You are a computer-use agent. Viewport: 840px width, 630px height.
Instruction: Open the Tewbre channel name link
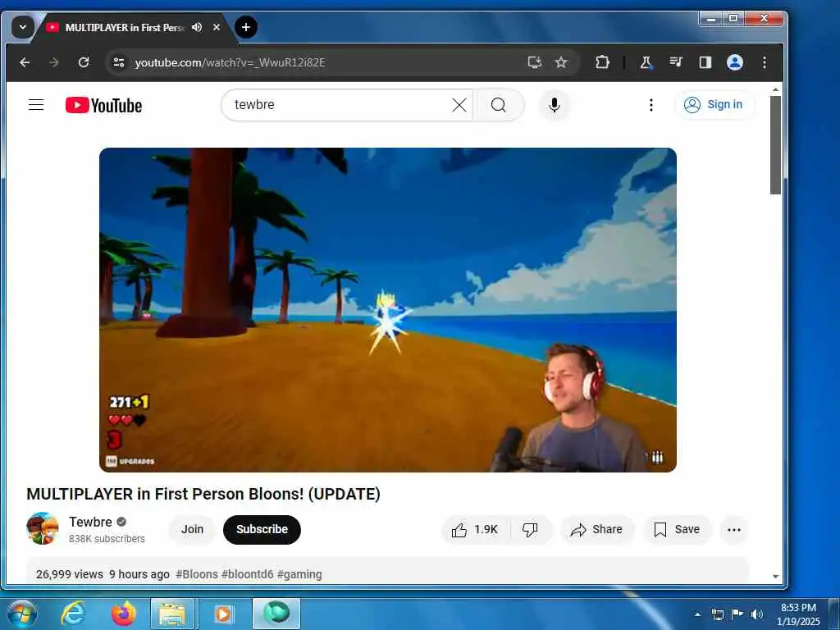click(x=90, y=522)
